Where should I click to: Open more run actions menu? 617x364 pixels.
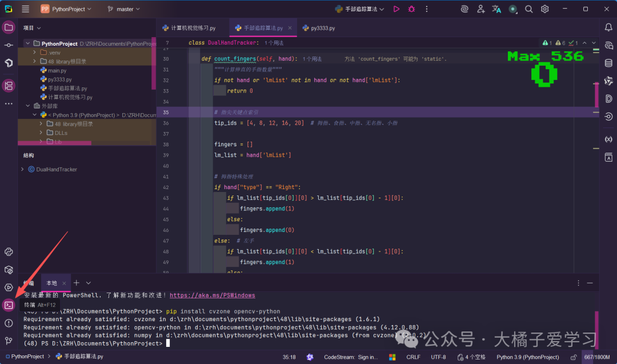(x=427, y=9)
